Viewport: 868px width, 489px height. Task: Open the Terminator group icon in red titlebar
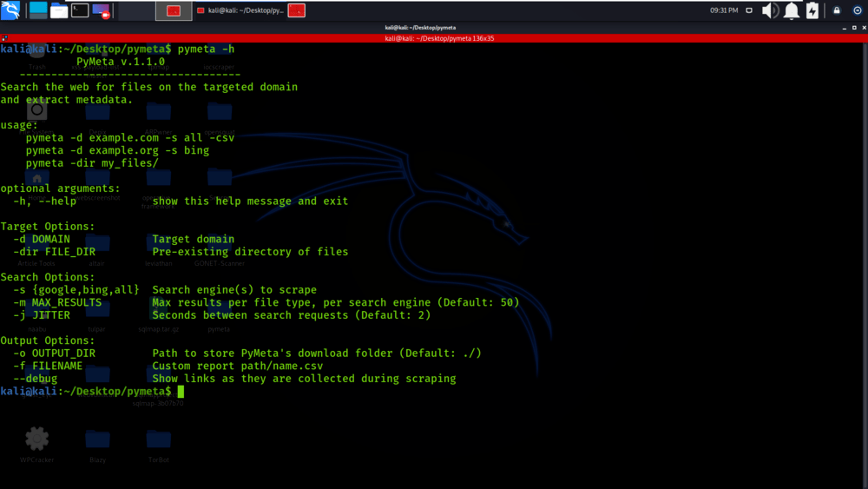(x=4, y=38)
